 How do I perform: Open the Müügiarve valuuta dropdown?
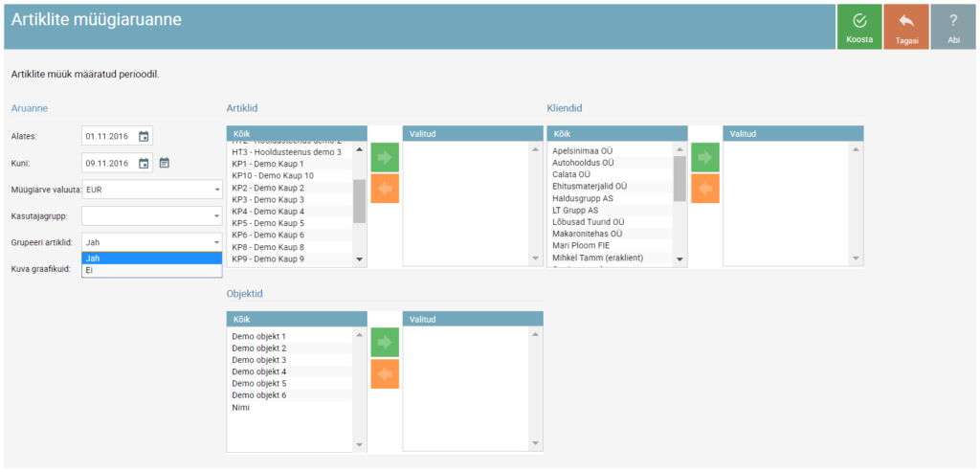pos(152,190)
